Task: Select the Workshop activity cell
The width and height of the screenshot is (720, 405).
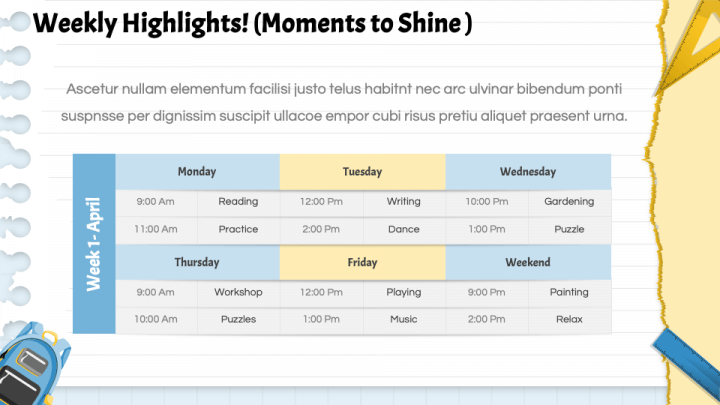Action: [x=238, y=292]
